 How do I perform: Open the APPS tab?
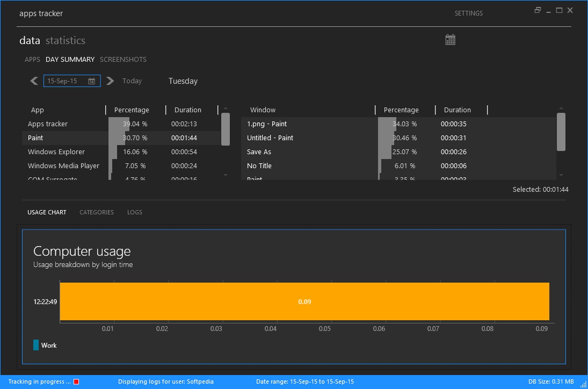(x=32, y=59)
